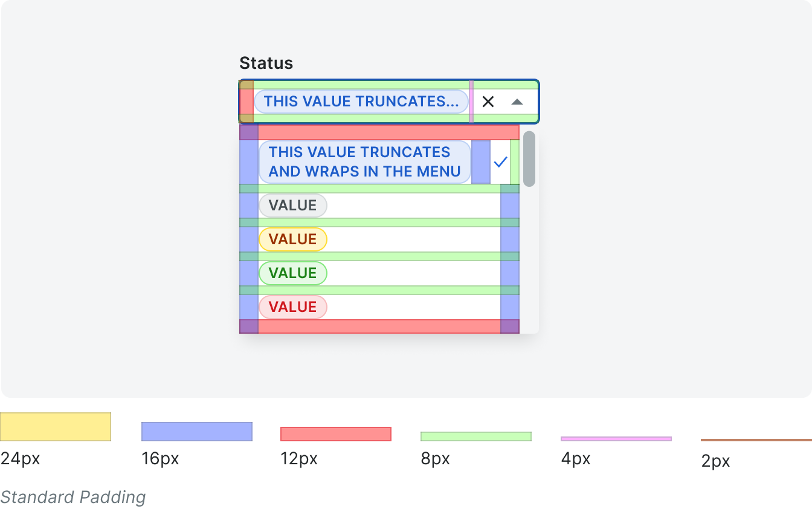Screen dimensions: 812x509
Task: Click the Status field label
Action: (266, 63)
